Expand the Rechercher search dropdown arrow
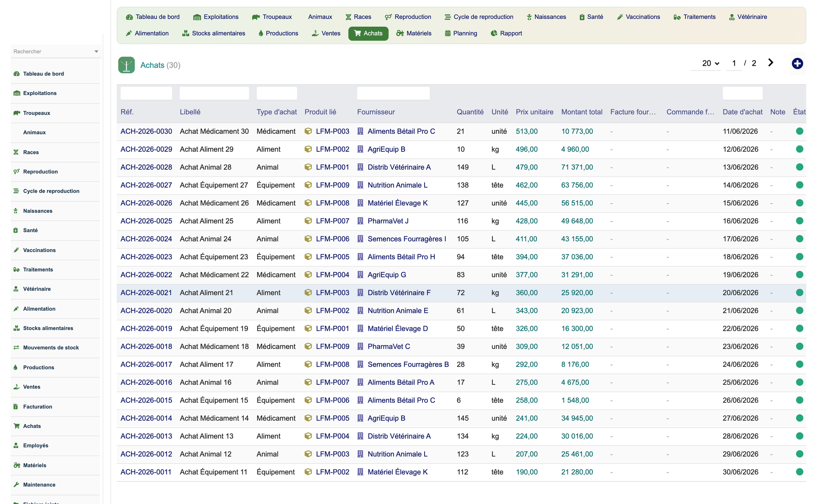Viewport: 814px width, 504px height. coord(96,51)
